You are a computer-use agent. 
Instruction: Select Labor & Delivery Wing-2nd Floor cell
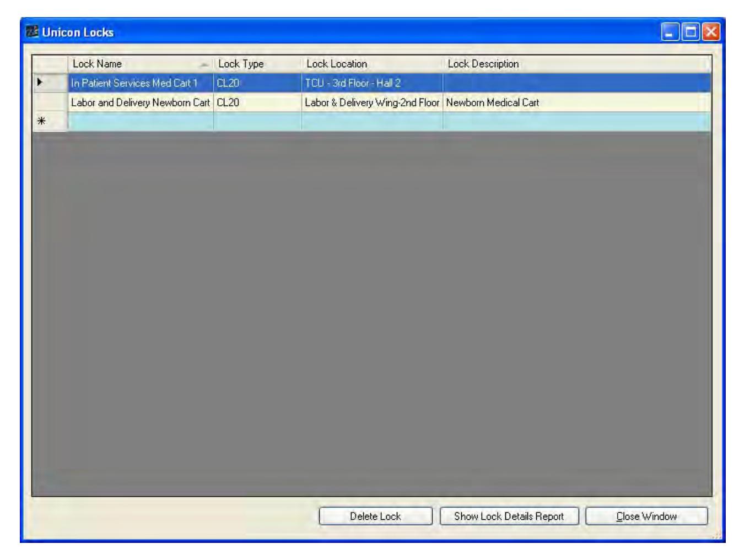pos(373,102)
